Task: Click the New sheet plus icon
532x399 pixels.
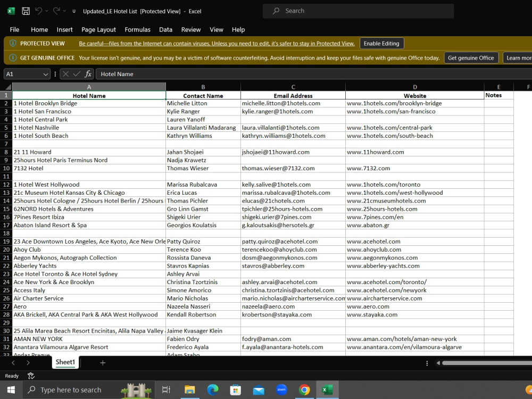Action: click(103, 363)
